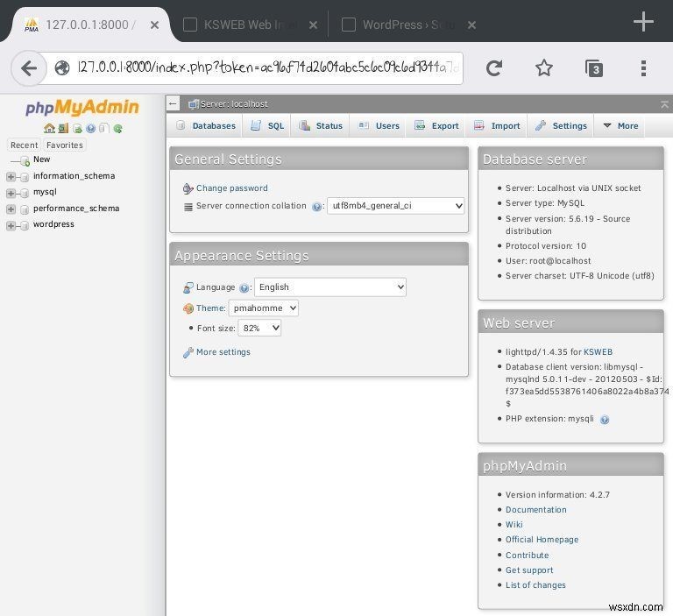
Task: Click the browser address bar
Action: [263, 68]
